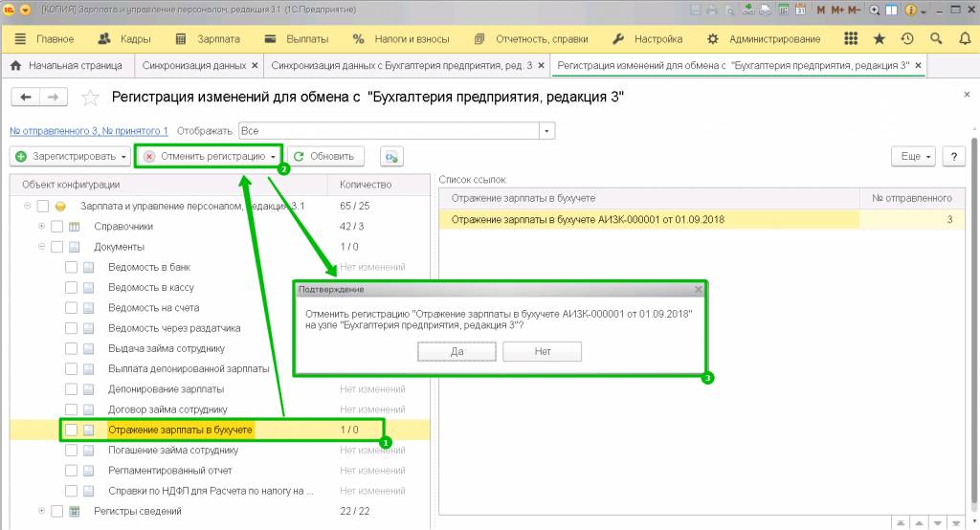Check the Документы checkbox
Image resolution: width=980 pixels, height=530 pixels.
(56, 247)
